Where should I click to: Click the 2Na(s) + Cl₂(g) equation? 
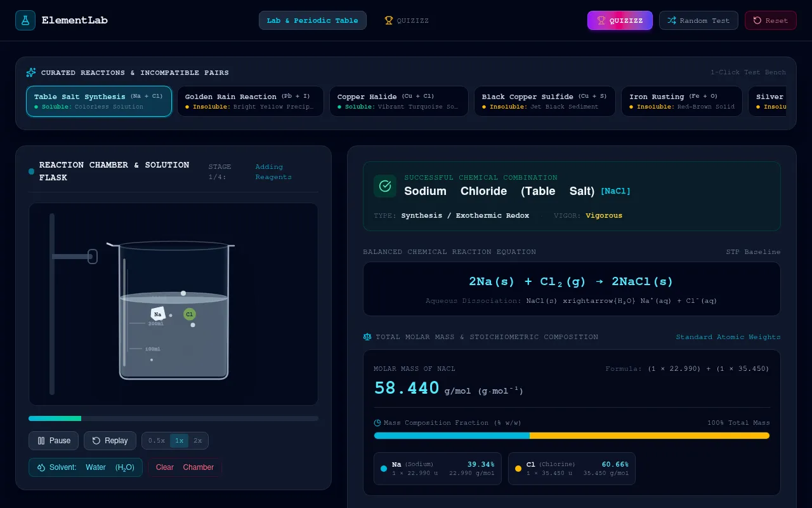(571, 281)
